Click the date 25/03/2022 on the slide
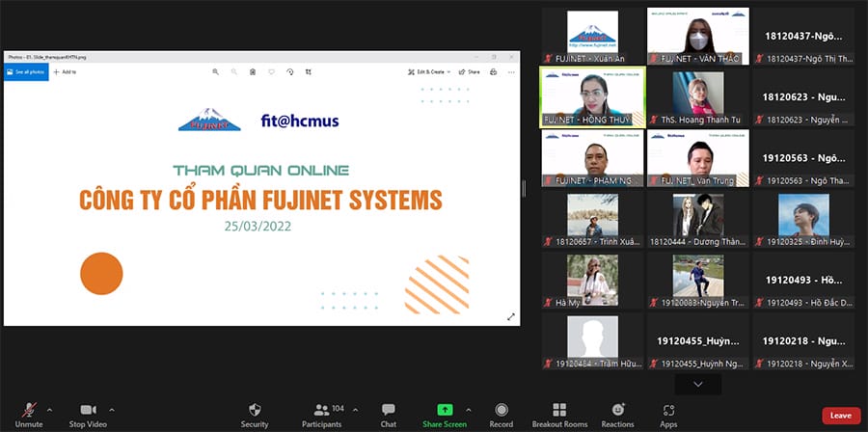 [258, 227]
